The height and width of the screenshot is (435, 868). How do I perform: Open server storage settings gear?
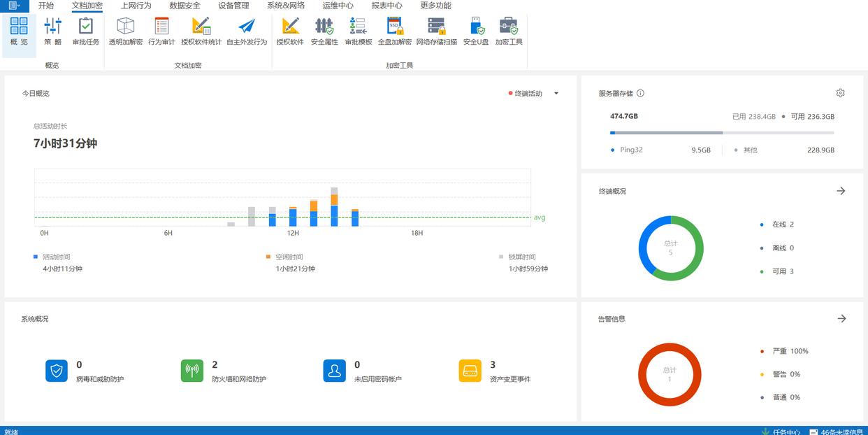pos(840,93)
